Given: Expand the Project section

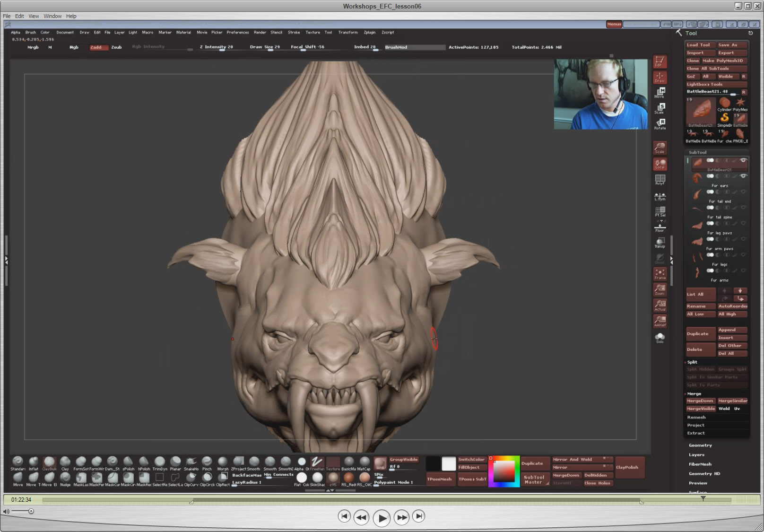Looking at the screenshot, I should click(x=695, y=425).
